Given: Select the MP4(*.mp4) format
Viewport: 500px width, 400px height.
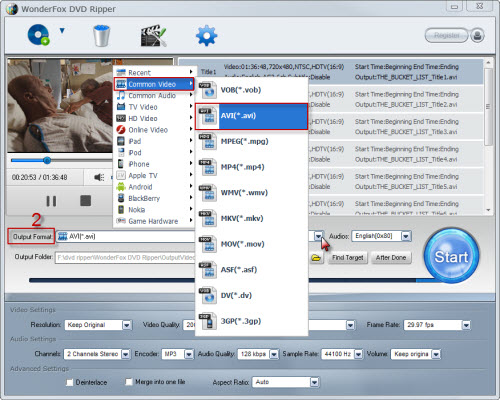Looking at the screenshot, I should pos(251,167).
